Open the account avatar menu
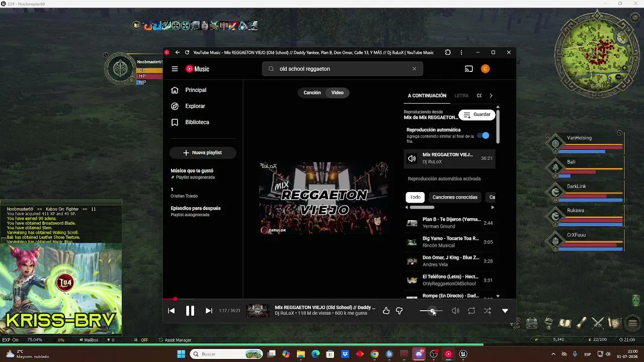The width and height of the screenshot is (644, 362). [485, 69]
